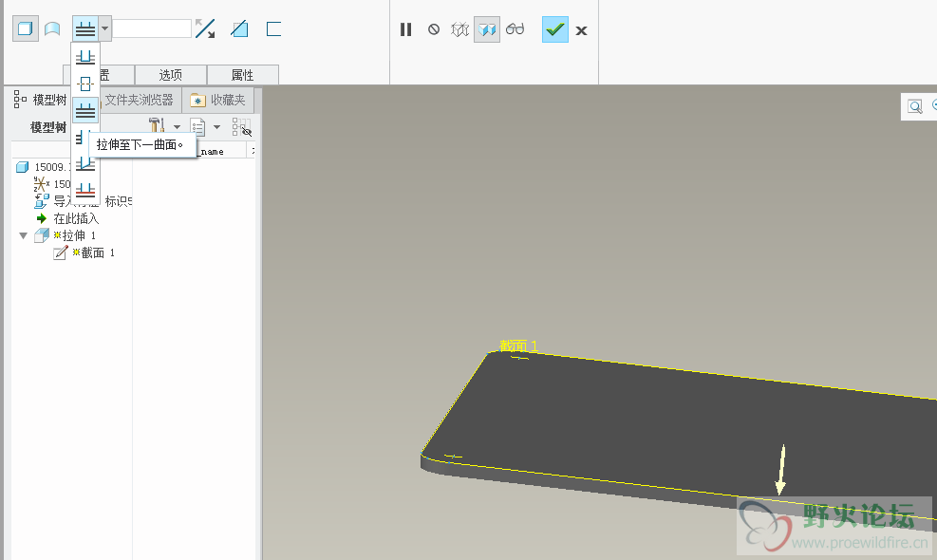Pause the extrude tool
937x560 pixels.
(405, 29)
